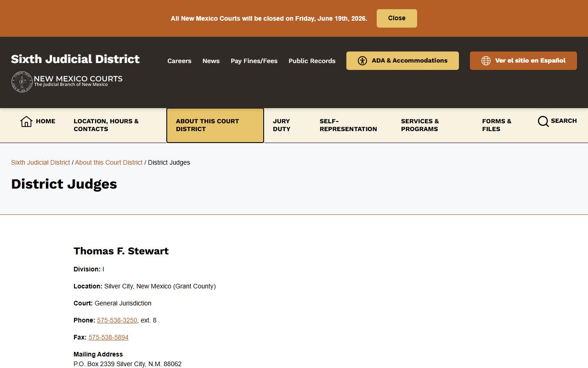Click fax number 575-538-5894
This screenshot has height=368, width=588.
tap(108, 337)
